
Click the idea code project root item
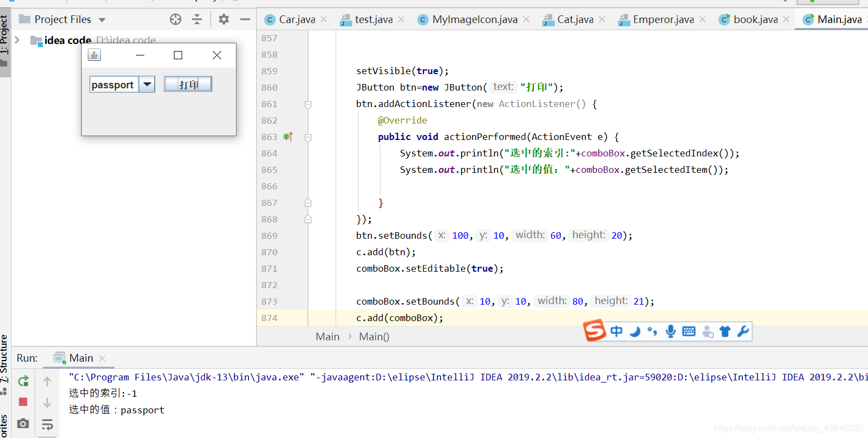click(x=67, y=40)
